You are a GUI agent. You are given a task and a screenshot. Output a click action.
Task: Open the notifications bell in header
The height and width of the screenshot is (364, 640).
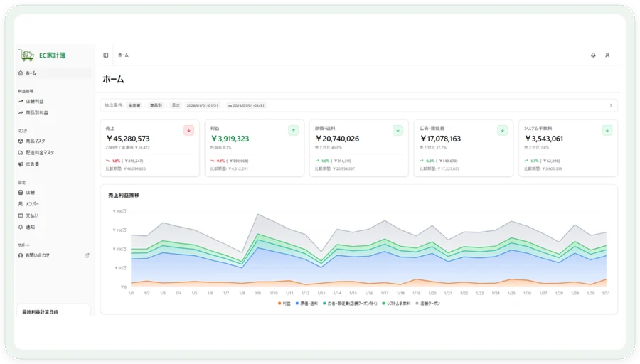pyautogui.click(x=593, y=55)
